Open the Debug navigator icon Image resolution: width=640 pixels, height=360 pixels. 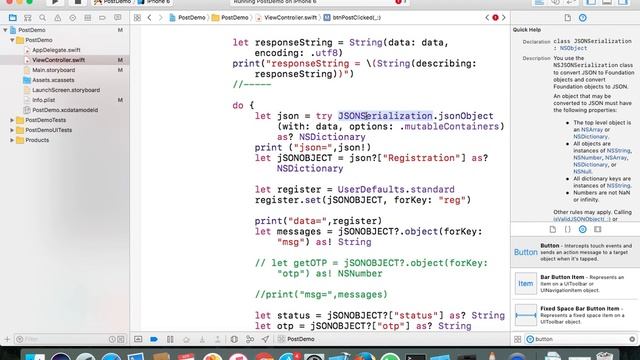tap(87, 18)
